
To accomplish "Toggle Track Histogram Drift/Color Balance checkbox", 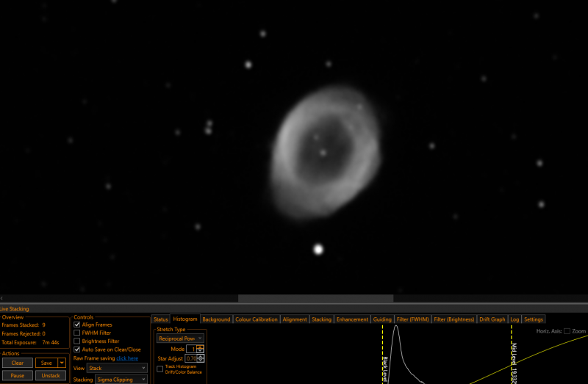I will pyautogui.click(x=160, y=369).
